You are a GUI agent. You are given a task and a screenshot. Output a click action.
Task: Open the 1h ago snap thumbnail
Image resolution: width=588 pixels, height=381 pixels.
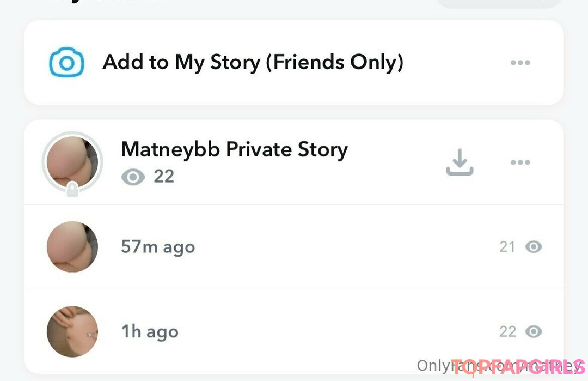pyautogui.click(x=72, y=331)
